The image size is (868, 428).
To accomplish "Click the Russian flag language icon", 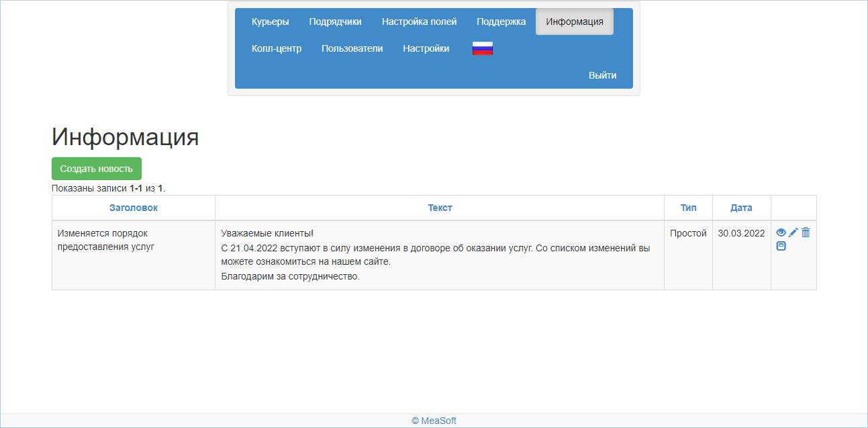I will click(x=483, y=48).
